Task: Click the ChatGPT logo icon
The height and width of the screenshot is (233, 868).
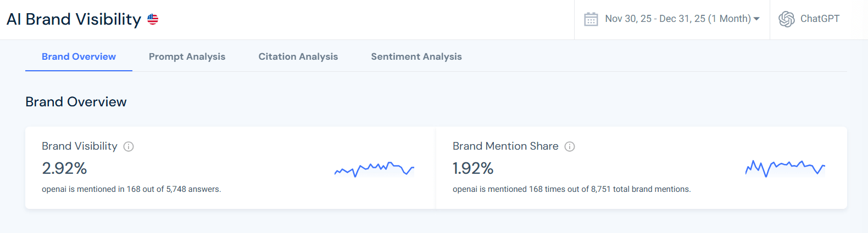Action: coord(786,19)
